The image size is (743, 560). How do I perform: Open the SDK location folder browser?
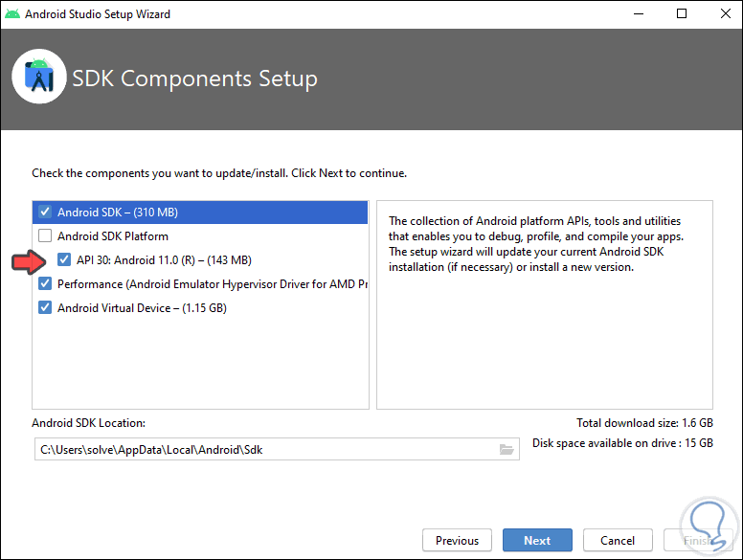tap(507, 449)
